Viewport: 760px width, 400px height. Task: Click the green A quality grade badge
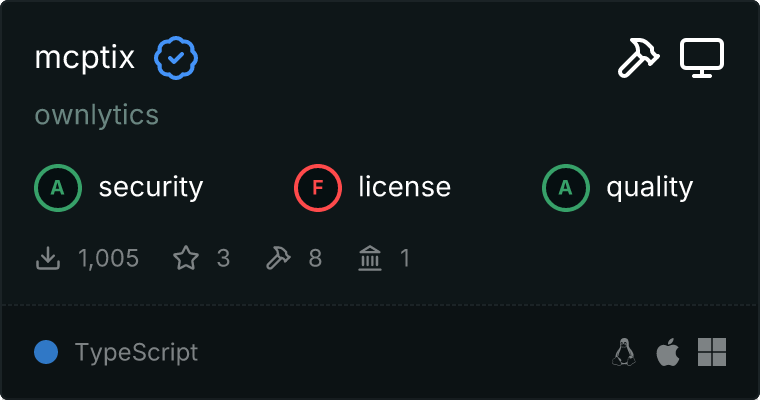[566, 187]
